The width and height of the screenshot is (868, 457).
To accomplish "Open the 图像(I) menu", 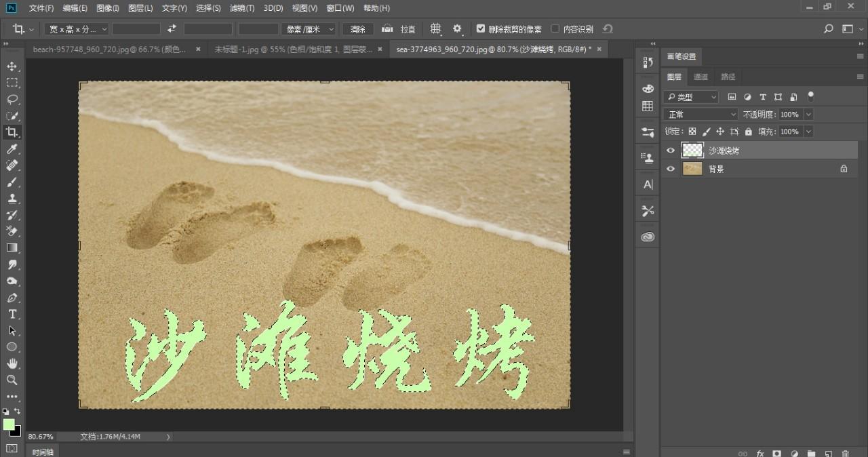I will click(108, 8).
